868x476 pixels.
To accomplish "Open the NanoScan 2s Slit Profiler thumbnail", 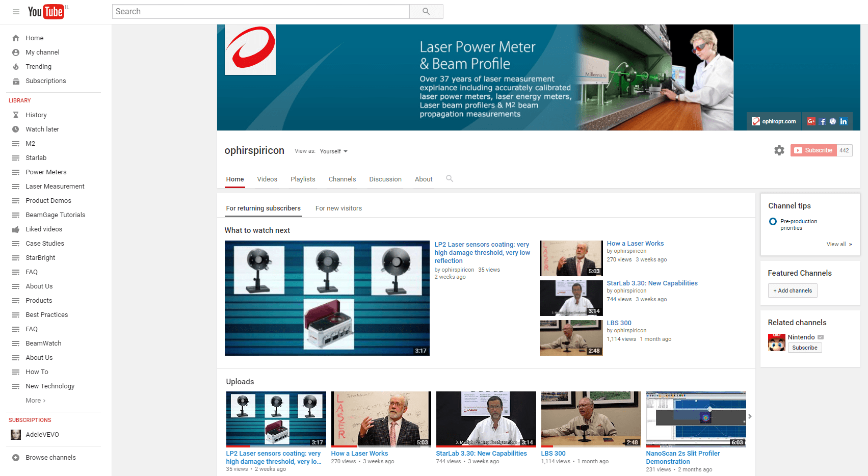I will coord(696,419).
